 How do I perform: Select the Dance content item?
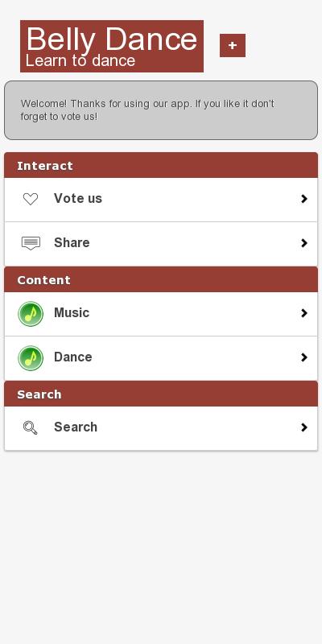161,358
